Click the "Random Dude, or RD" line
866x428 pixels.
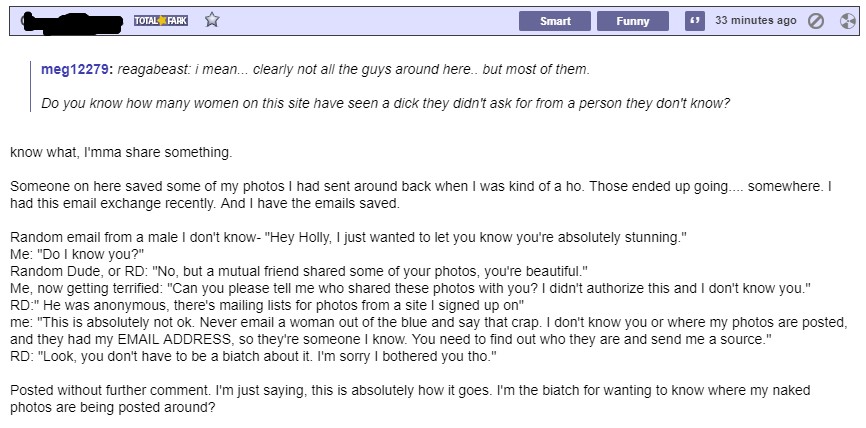[298, 270]
